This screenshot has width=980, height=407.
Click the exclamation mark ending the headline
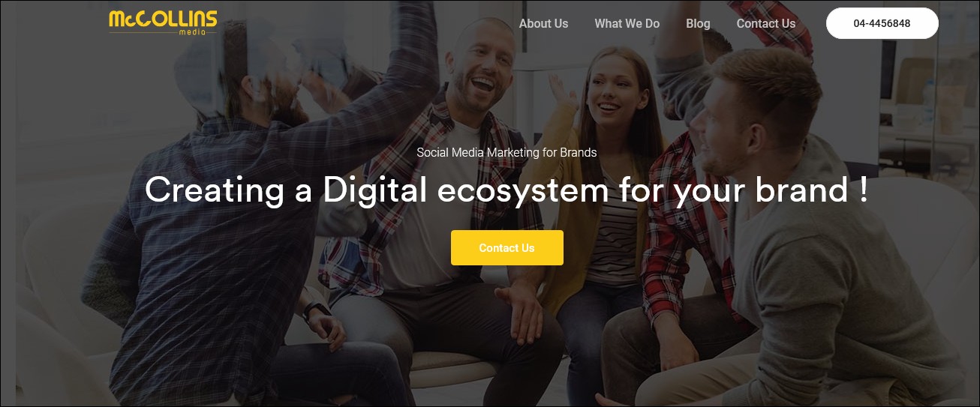point(864,190)
